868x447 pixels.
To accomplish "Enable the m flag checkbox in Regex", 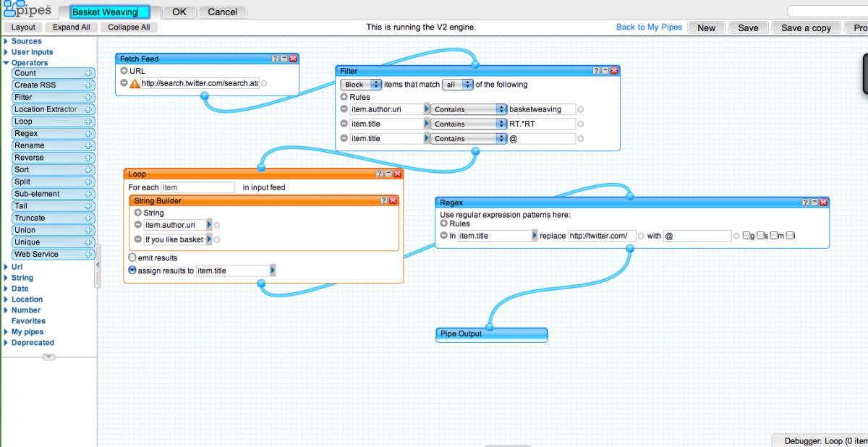I will [x=775, y=236].
